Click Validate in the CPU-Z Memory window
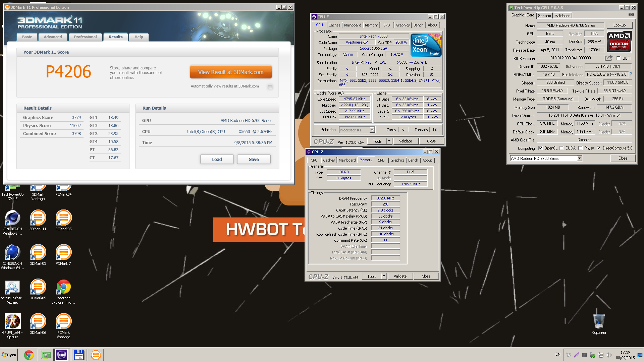Screen dimensions: 644x362 coord(400,276)
